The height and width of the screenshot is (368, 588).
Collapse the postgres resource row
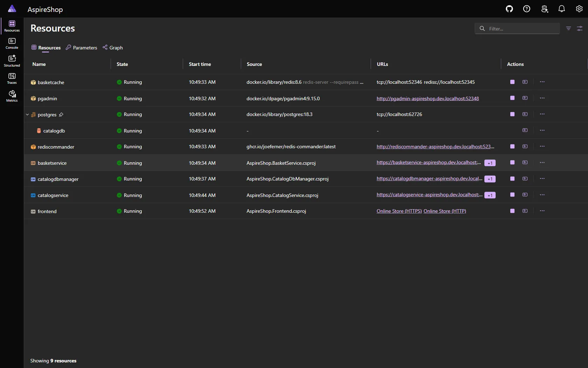27,115
